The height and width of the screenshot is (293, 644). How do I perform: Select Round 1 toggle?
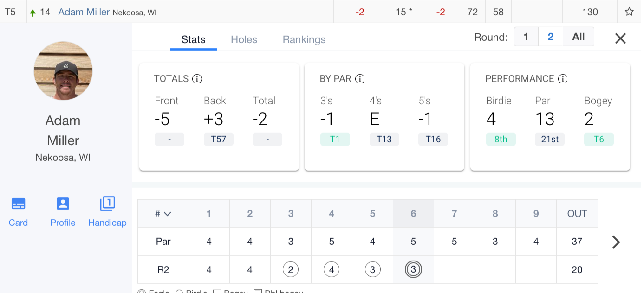click(526, 37)
